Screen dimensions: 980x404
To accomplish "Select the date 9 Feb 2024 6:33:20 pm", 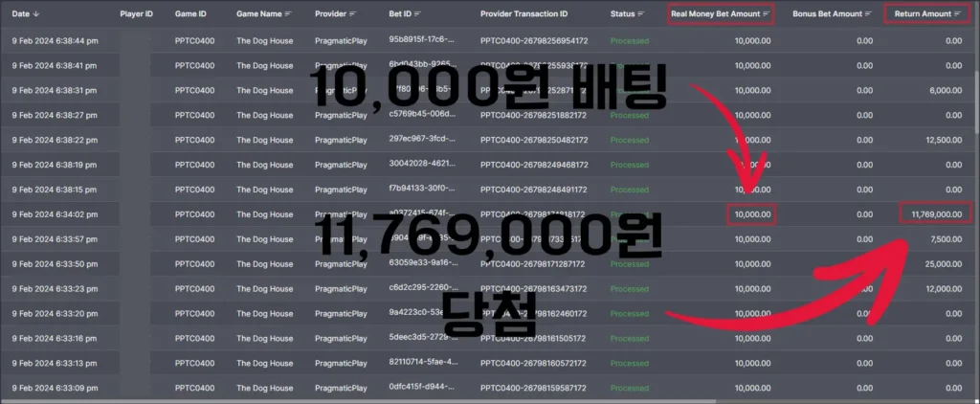I will (x=55, y=314).
